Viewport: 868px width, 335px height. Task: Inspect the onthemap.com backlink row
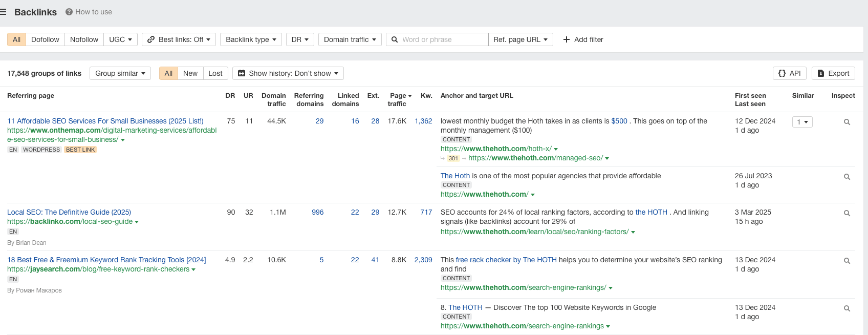tap(847, 122)
